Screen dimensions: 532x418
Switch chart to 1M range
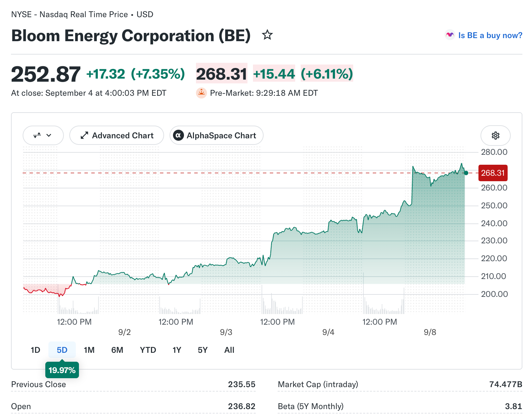[x=89, y=350]
